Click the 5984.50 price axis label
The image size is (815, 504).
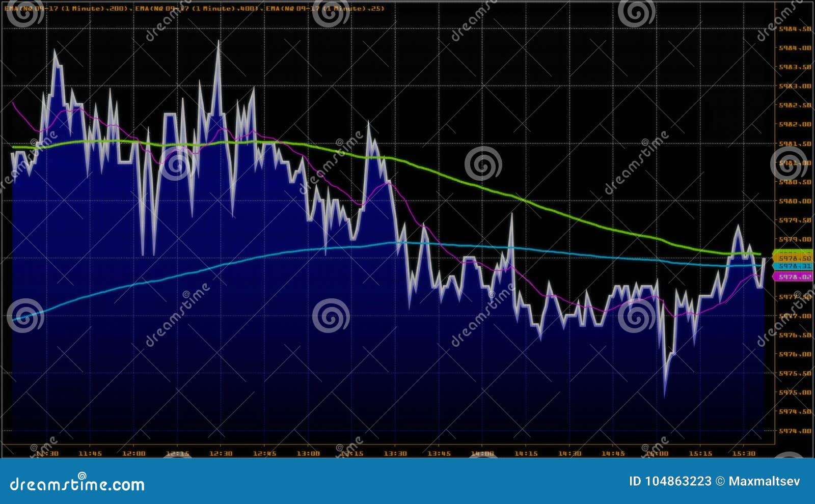click(x=795, y=29)
